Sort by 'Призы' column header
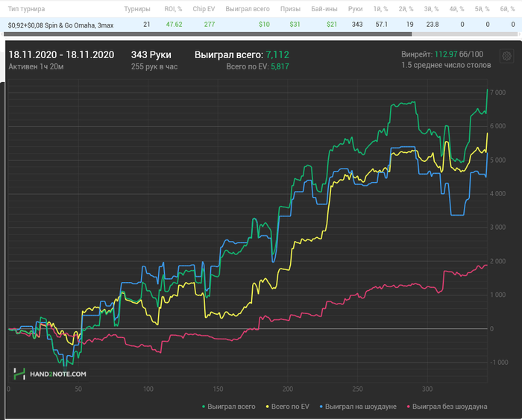Screen dimensions: 522x420 pos(290,9)
